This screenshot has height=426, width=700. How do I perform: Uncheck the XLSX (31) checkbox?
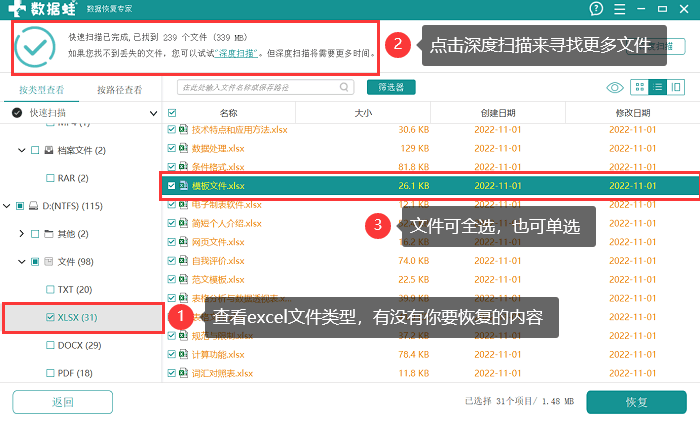point(50,317)
